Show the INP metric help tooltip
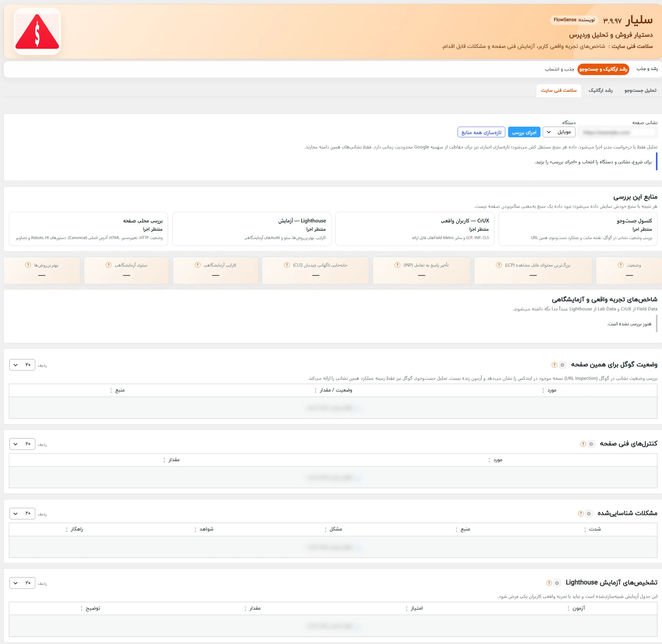The height and width of the screenshot is (644, 662). 397,265
